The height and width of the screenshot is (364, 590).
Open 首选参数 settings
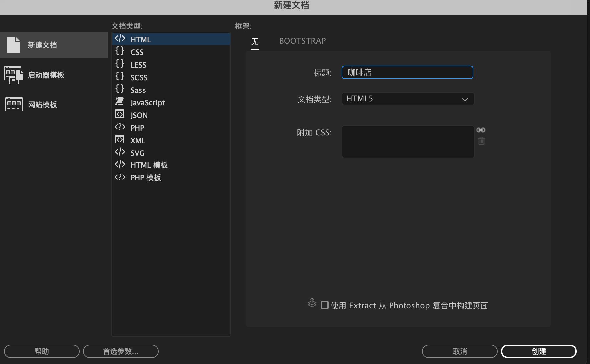click(x=120, y=351)
